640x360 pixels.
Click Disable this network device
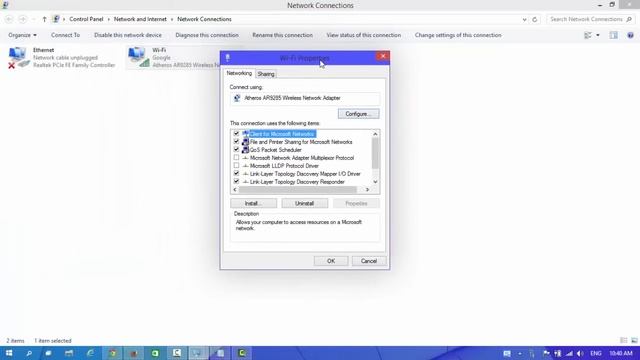click(x=128, y=36)
